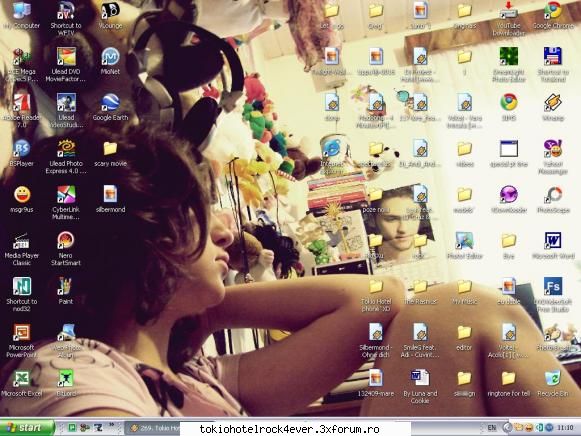Launch Ulead VideoStudio shortcut
Screen dimensions: 581x436
tap(66, 110)
